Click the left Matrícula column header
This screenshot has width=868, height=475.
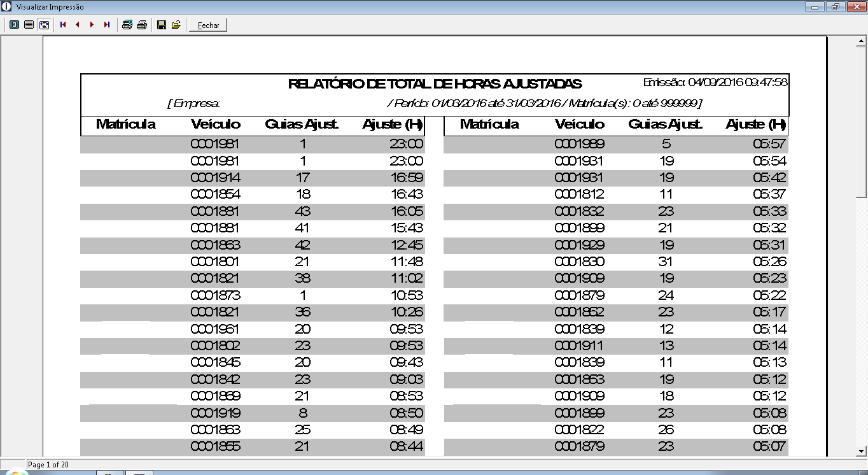125,124
